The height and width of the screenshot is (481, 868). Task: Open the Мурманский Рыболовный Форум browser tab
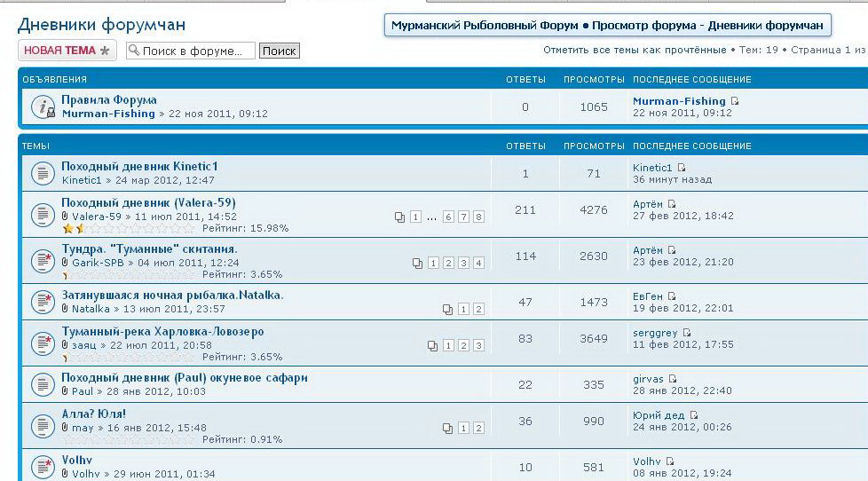coord(608,25)
